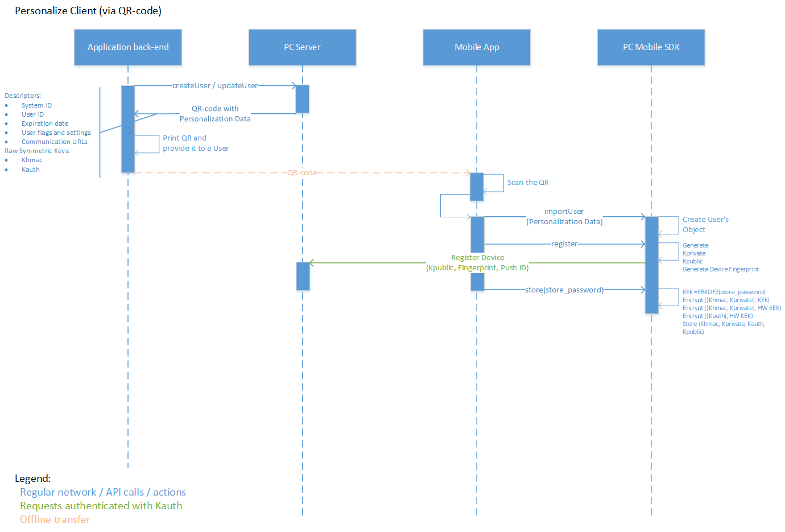This screenshot has width=785, height=532.
Task: Click the 'Khmac' key item
Action: tap(32, 160)
